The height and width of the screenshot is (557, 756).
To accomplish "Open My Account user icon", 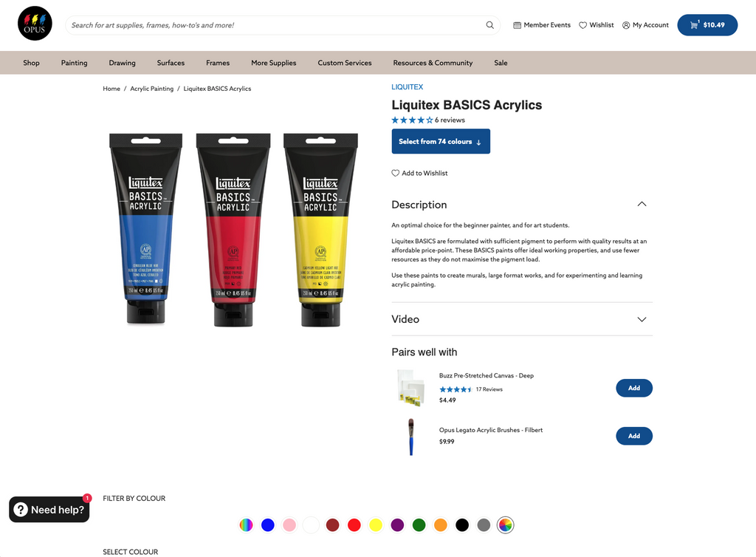I will 626,25.
